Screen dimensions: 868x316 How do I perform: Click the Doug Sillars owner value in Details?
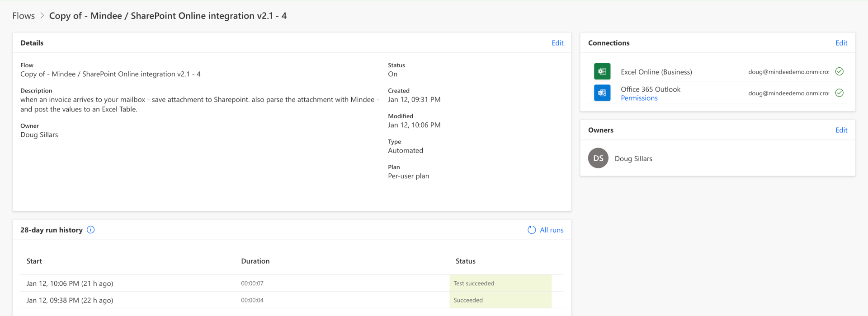(x=39, y=135)
